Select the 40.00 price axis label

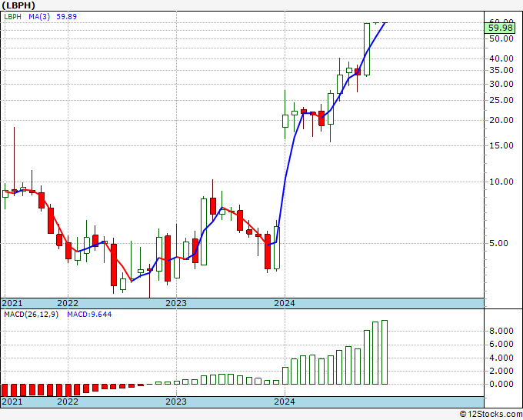click(x=501, y=58)
